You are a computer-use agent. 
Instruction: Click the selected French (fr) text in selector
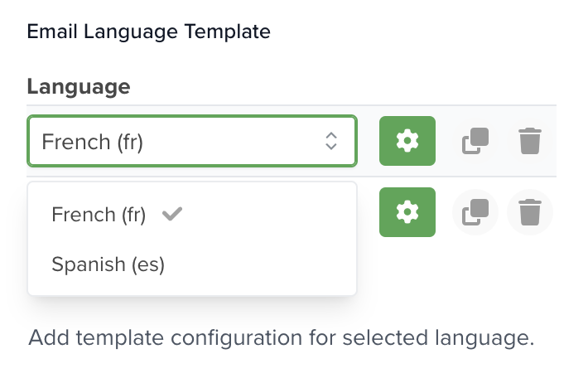pos(92,142)
